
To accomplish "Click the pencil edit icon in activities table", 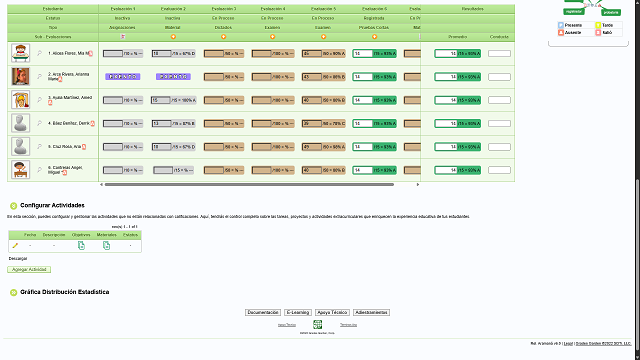I will (15, 245).
